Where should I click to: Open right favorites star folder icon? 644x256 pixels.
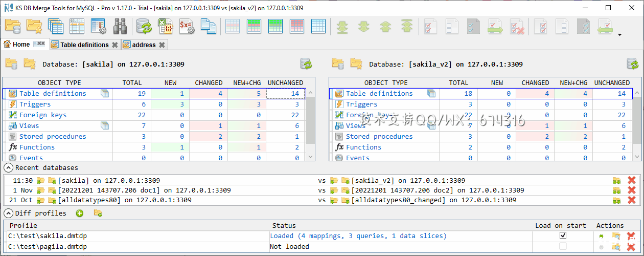[x=356, y=64]
